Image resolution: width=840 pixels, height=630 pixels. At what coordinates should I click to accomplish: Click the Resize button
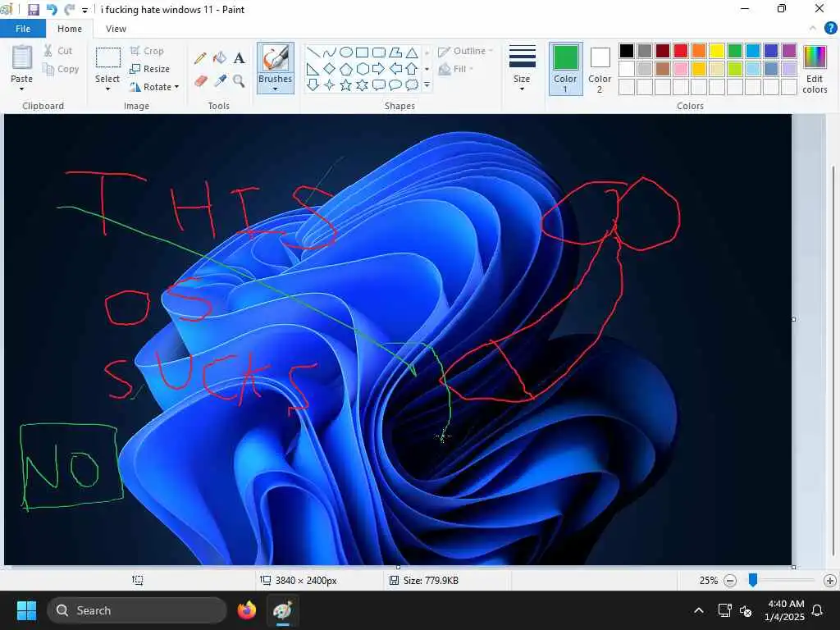[150, 69]
